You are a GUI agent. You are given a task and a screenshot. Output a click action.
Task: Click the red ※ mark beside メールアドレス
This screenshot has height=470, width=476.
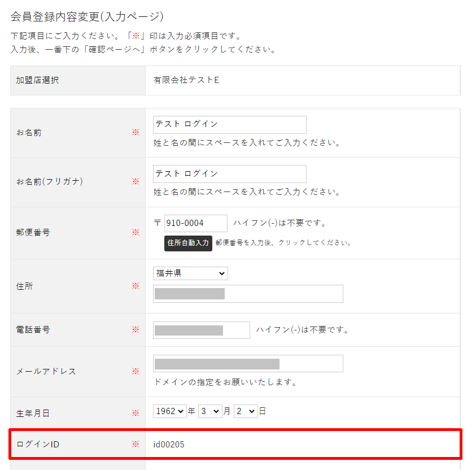[136, 371]
